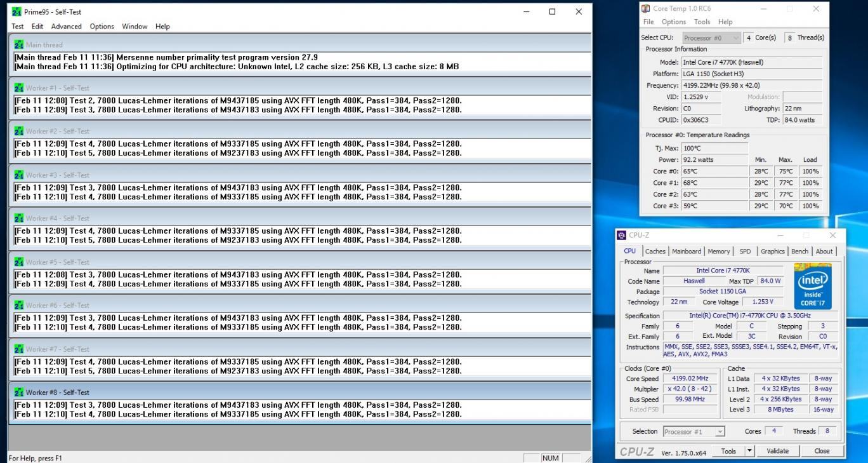
Task: Click the Intel Core i7 logo in CPU-Z
Action: (812, 286)
